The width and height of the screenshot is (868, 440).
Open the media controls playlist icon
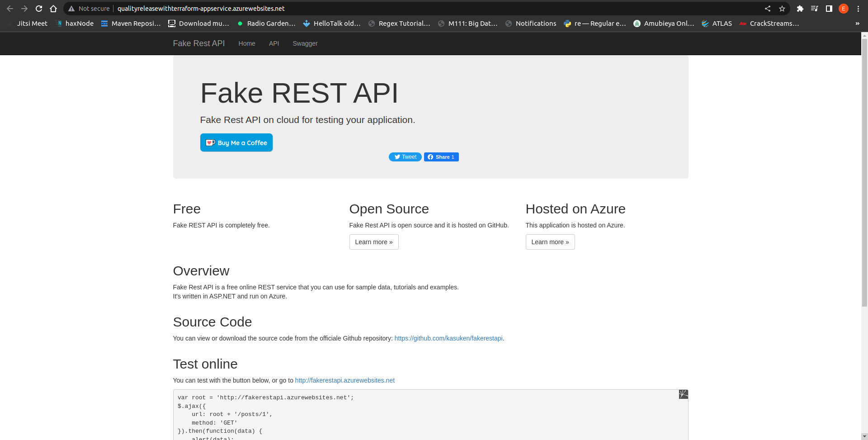click(814, 9)
